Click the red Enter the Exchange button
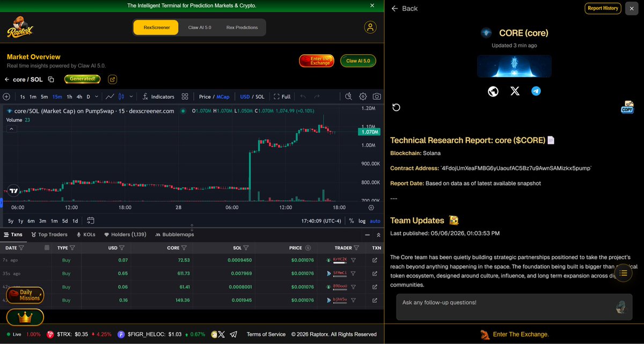 click(x=317, y=61)
